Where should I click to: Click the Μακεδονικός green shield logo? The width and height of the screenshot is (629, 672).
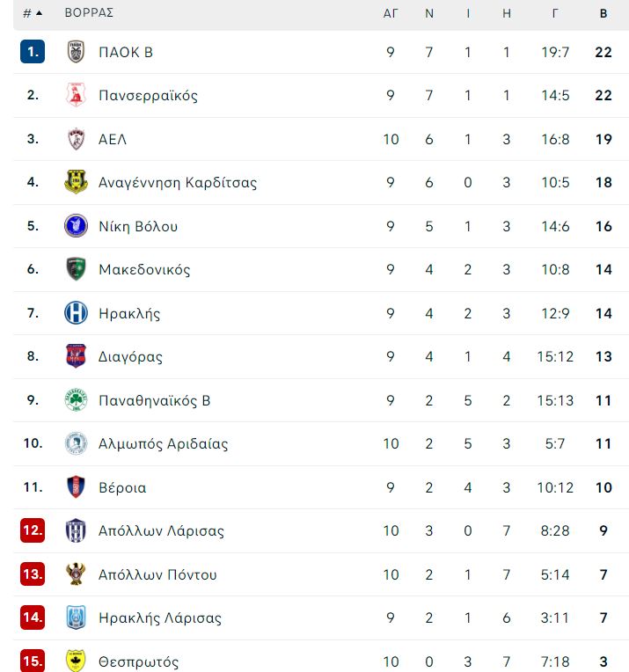(x=76, y=269)
